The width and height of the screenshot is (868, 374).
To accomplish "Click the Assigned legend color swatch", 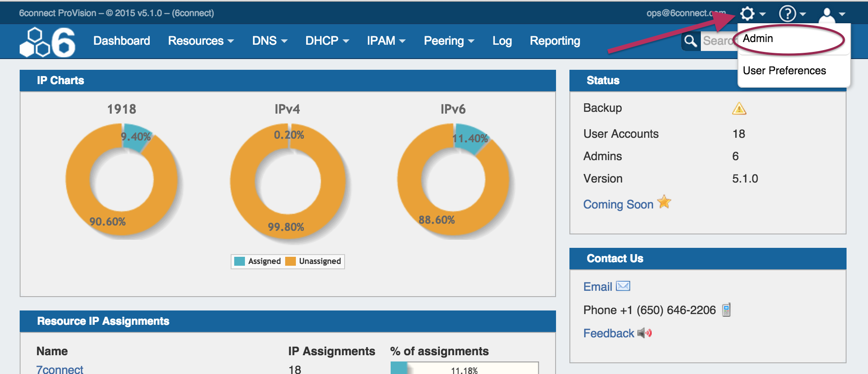I will pos(240,261).
